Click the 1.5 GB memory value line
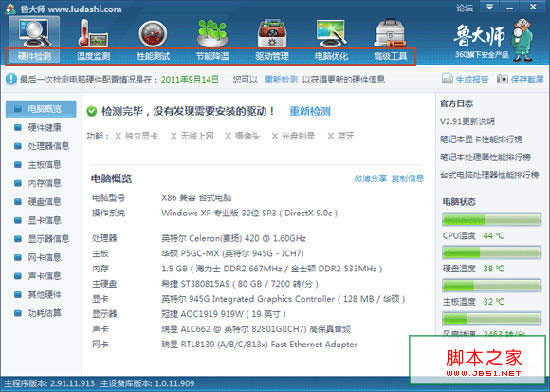 pos(271,269)
